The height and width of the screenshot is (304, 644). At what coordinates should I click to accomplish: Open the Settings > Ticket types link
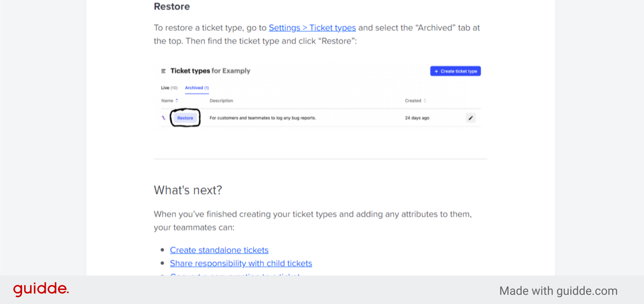coord(312,27)
